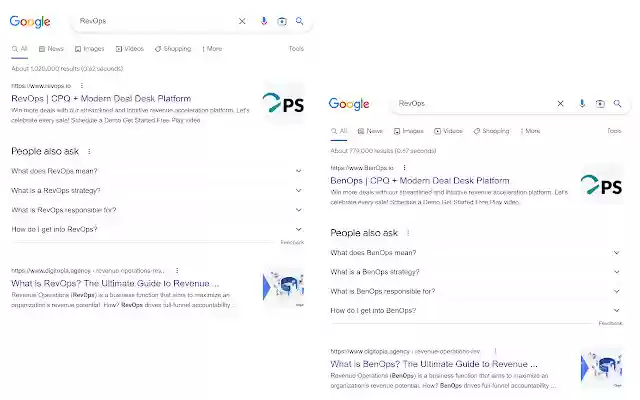Expand 'What does RevOps mean?'

tap(158, 171)
